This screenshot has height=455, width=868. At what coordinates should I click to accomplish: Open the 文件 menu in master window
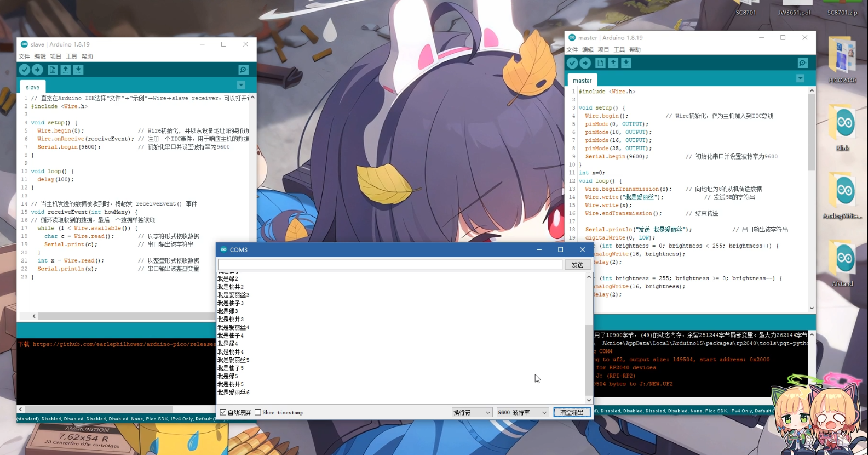(572, 50)
